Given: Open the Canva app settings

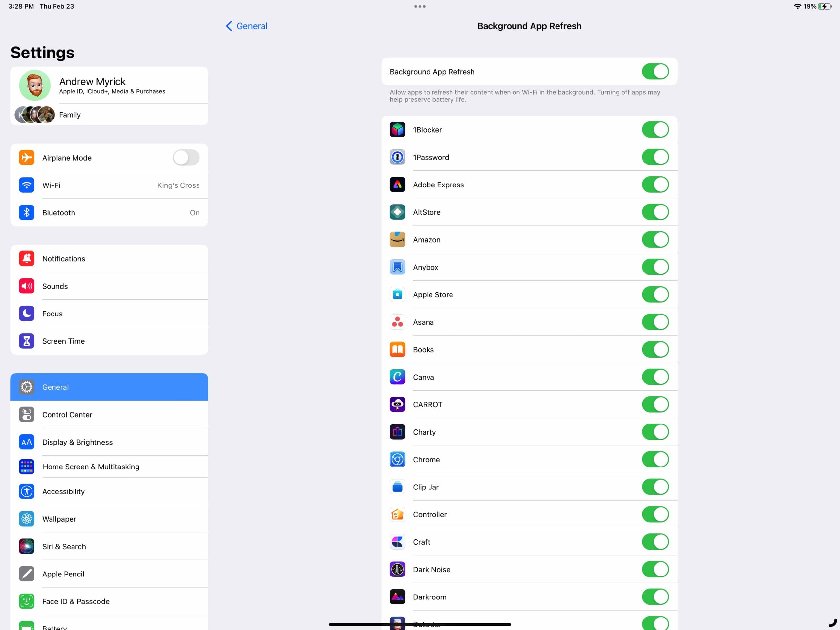Looking at the screenshot, I should (423, 377).
